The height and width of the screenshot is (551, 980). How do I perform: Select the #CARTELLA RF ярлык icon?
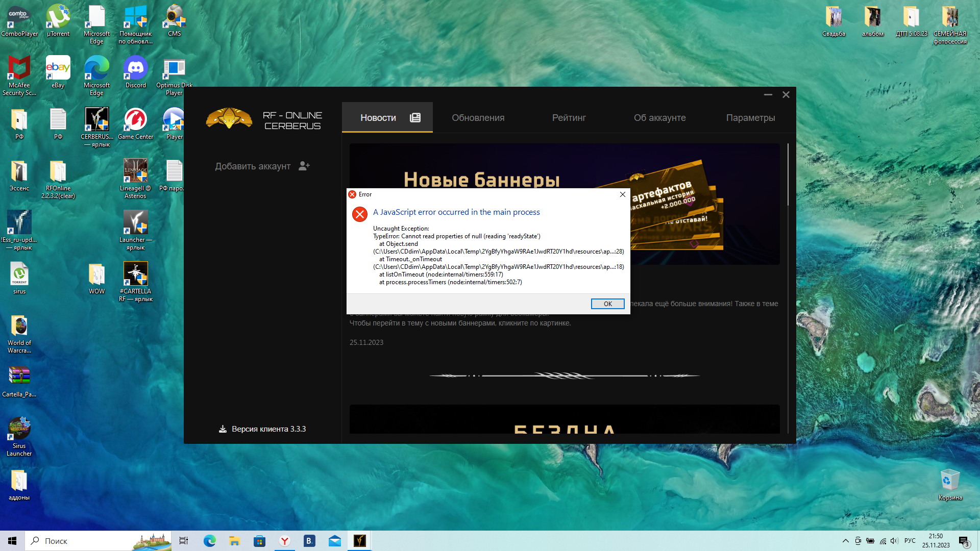[x=136, y=282]
